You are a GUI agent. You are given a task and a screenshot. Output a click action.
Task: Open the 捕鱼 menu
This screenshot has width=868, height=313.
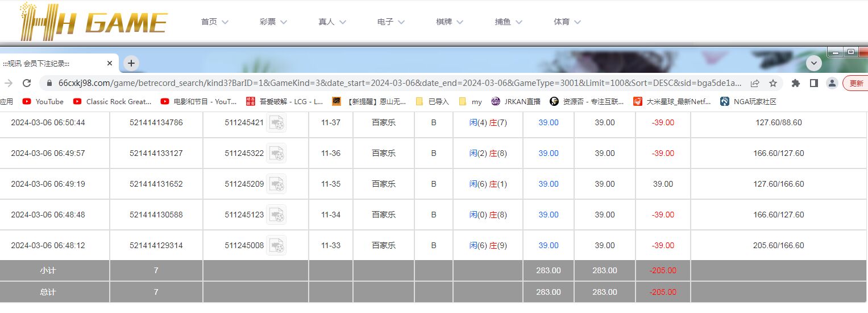508,22
